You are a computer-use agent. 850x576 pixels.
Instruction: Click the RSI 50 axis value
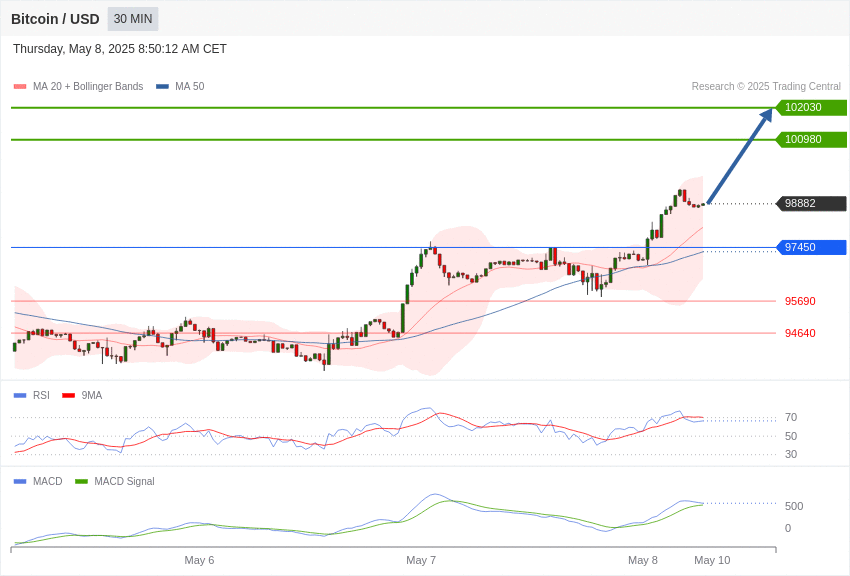point(791,436)
